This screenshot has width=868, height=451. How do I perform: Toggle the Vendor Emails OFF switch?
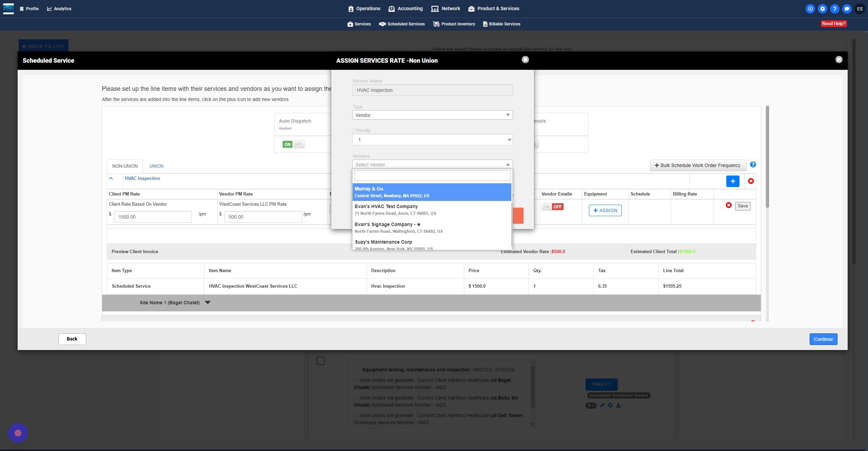point(552,207)
